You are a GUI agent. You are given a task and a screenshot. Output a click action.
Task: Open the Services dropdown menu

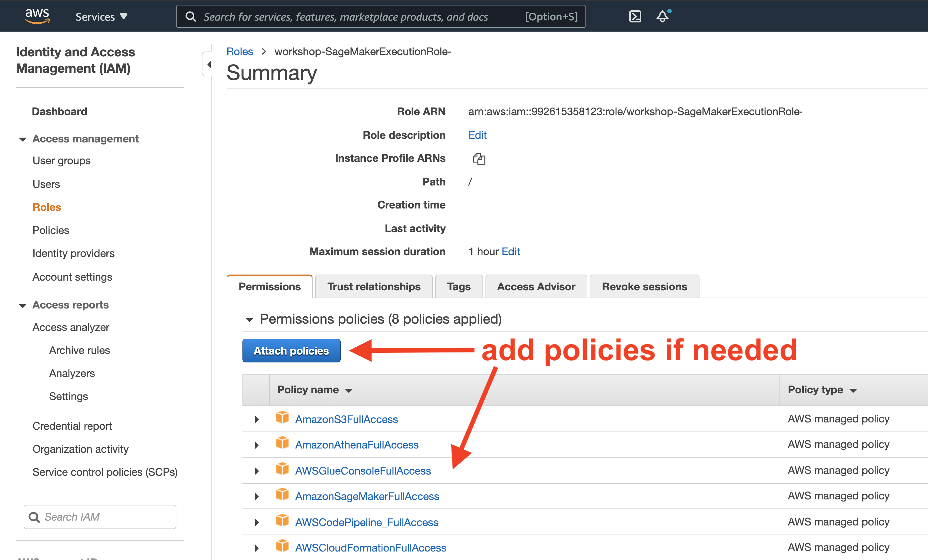pos(101,17)
